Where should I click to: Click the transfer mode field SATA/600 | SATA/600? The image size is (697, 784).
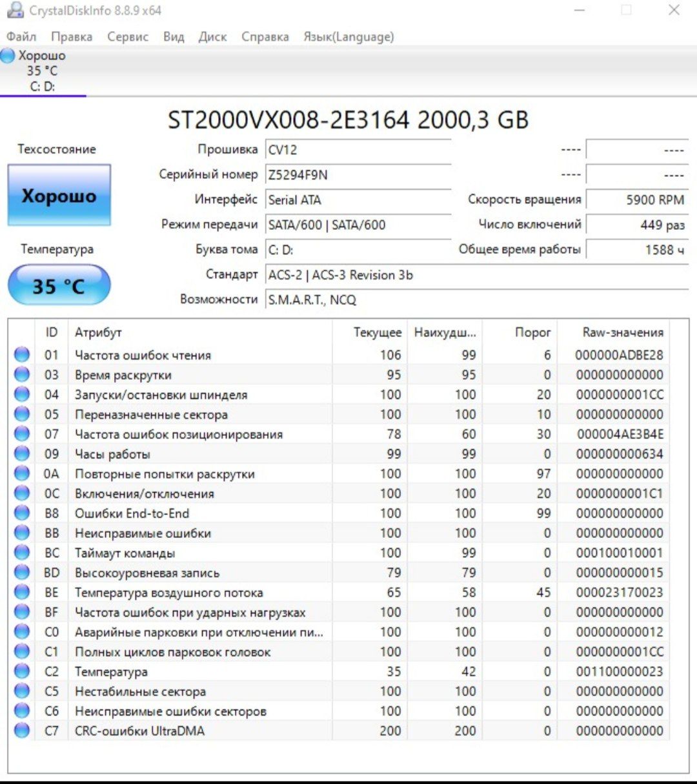358,225
